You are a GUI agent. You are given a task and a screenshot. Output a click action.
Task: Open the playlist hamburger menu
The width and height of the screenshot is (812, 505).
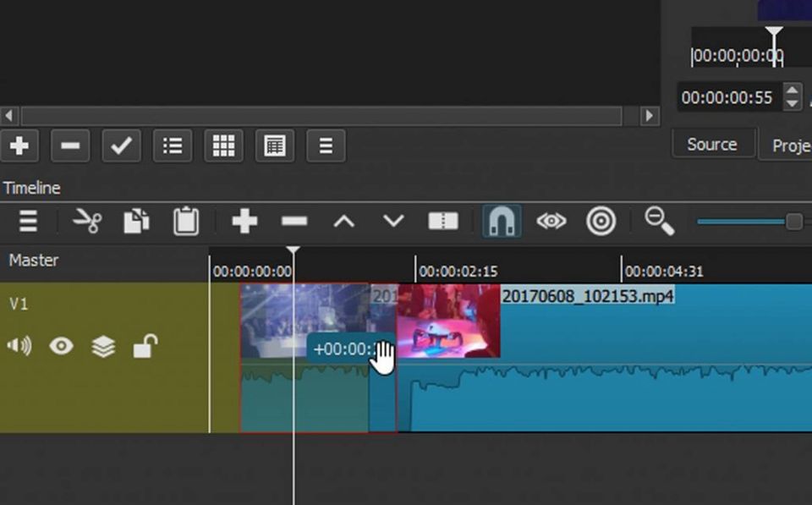pyautogui.click(x=326, y=146)
